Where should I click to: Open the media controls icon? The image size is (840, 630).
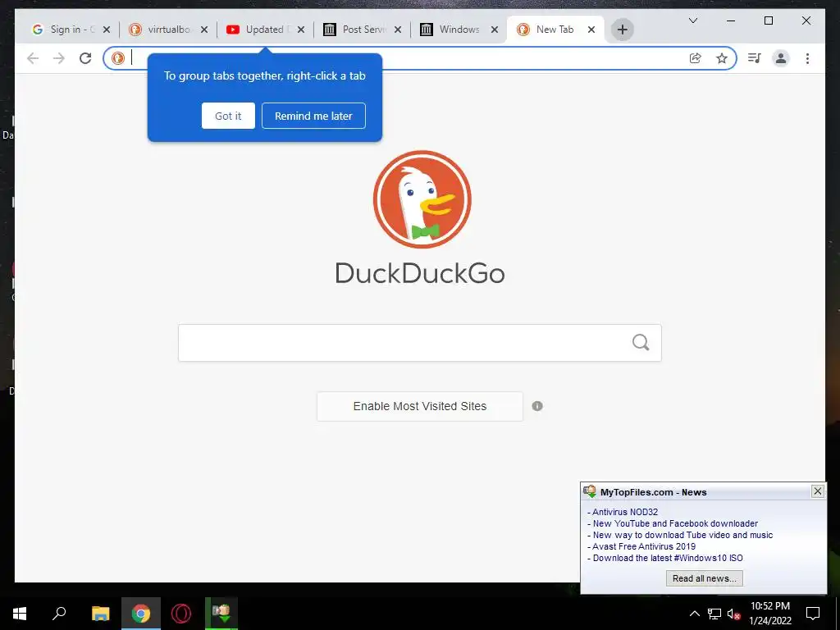[755, 58]
